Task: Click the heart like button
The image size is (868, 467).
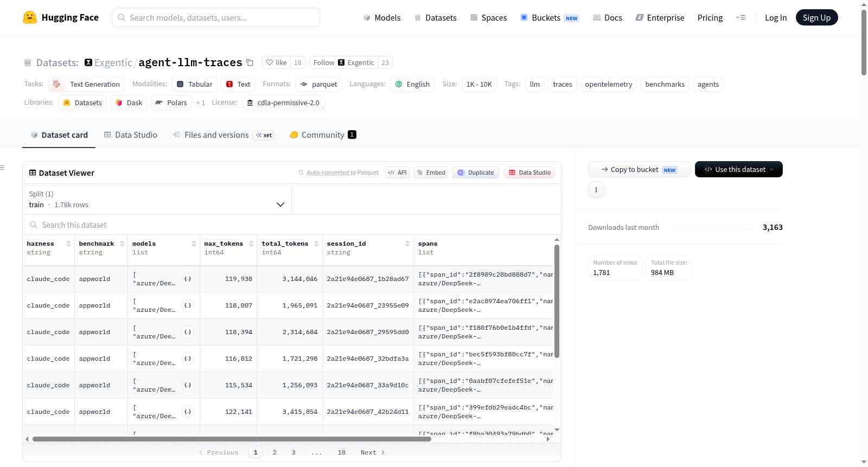Action: [277, 62]
